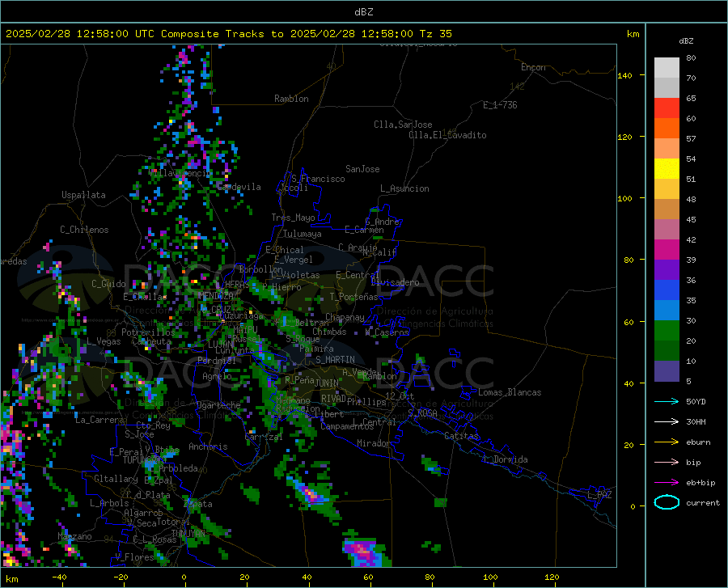Image resolution: width=728 pixels, height=588 pixels.
Task: Pick the bright yellow 54 dBZ legend swatch
Action: 667,169
